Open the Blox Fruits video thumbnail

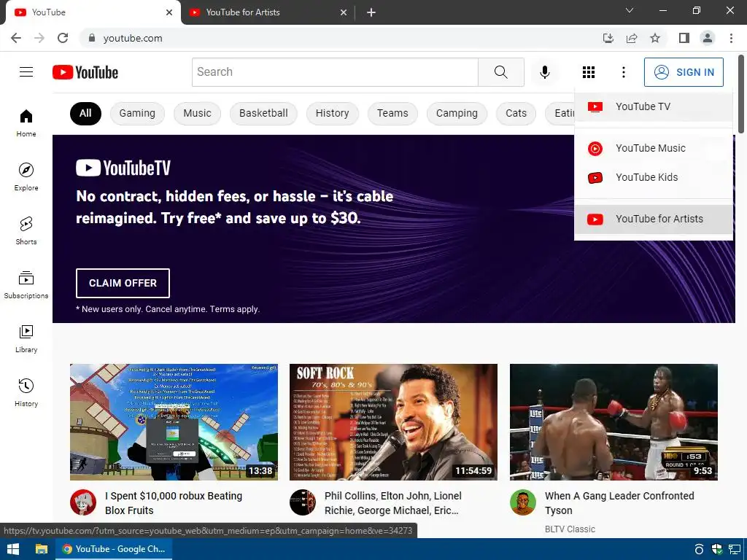174,422
